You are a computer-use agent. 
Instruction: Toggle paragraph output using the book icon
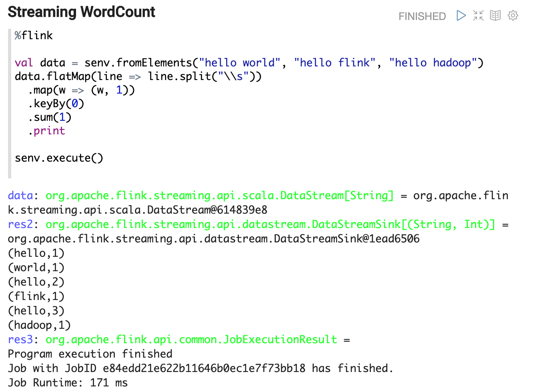click(x=495, y=16)
